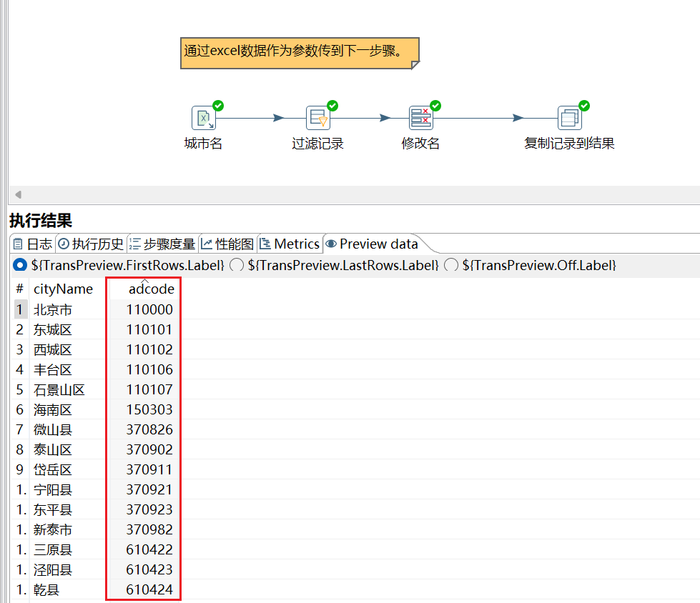
Task: Click the # column header
Action: tap(19, 289)
